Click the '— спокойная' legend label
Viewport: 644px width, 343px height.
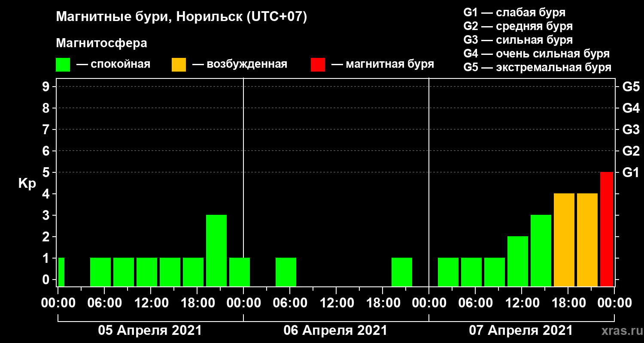coord(113,65)
